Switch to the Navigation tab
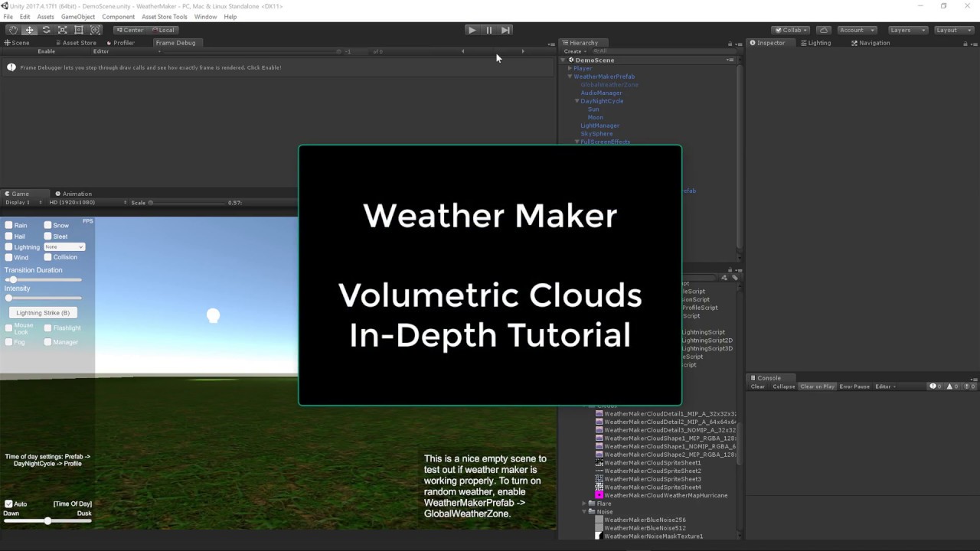Screen dimensions: 980x551 [x=871, y=43]
